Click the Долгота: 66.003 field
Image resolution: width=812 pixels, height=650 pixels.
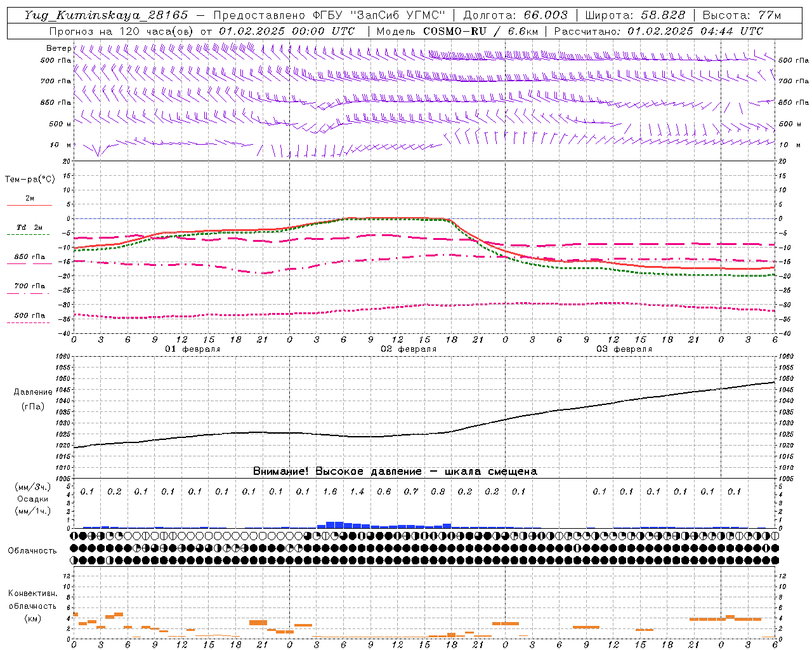point(515,15)
